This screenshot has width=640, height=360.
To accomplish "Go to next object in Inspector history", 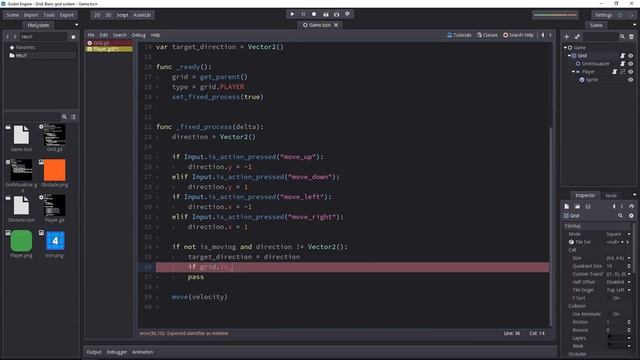I will [x=622, y=207].
